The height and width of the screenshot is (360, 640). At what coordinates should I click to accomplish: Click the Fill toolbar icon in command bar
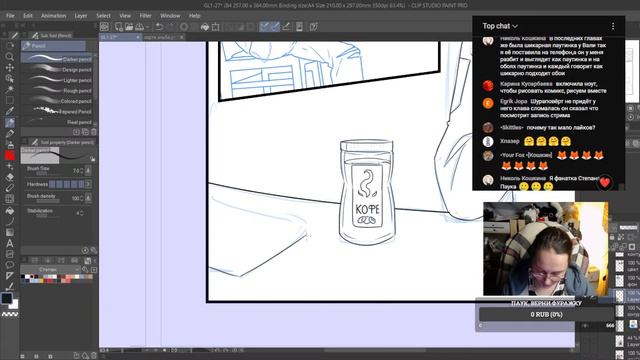point(205,27)
